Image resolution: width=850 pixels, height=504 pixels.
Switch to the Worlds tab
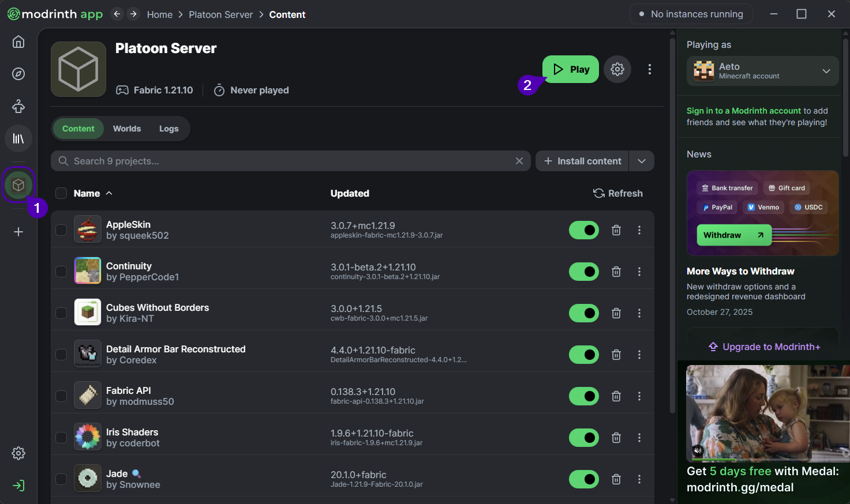click(x=127, y=129)
